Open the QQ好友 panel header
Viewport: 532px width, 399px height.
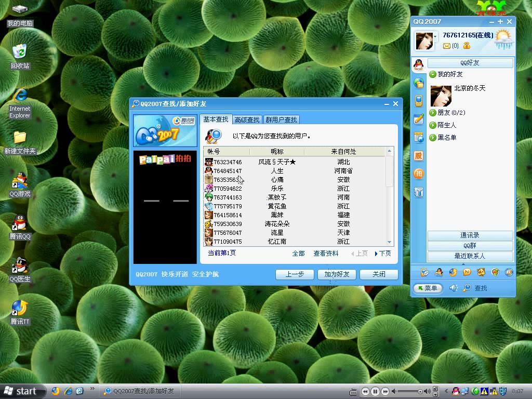click(x=470, y=63)
